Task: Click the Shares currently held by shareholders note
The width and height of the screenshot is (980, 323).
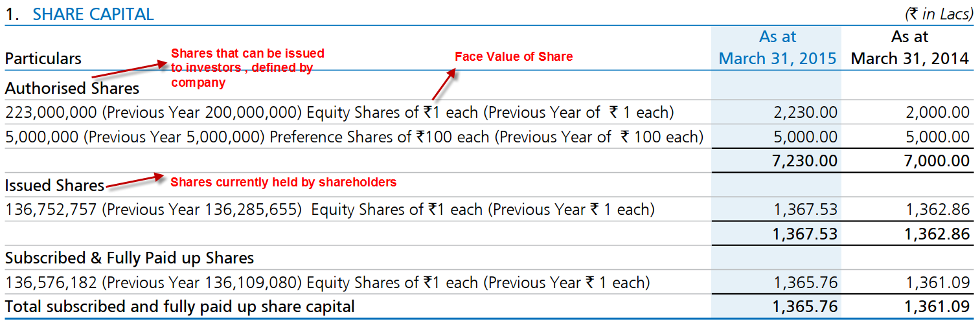Action: (x=283, y=183)
